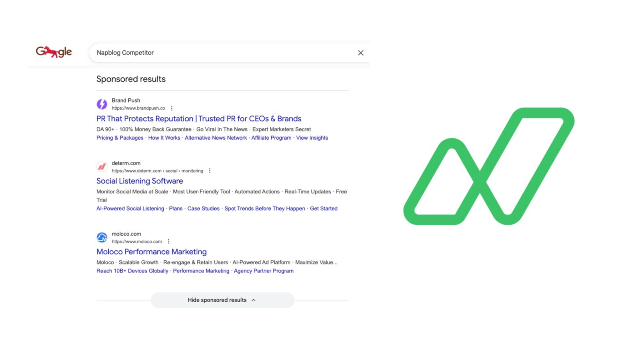Open the Agency Partner Program sitelink
Image resolution: width=637 pixels, height=364 pixels.
[x=264, y=271]
